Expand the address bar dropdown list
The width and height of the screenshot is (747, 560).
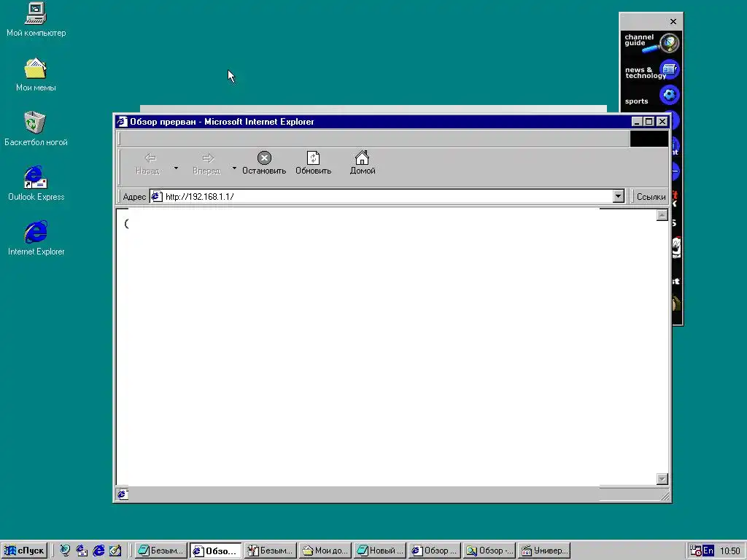[619, 196]
